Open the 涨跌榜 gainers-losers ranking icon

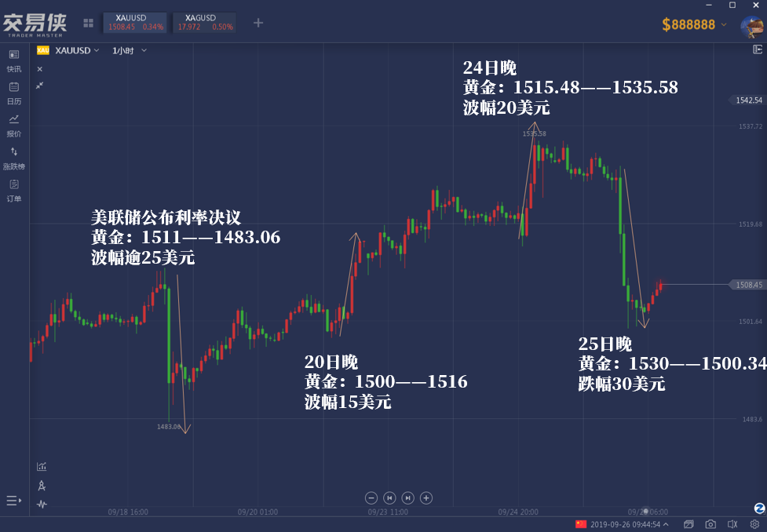point(13,158)
